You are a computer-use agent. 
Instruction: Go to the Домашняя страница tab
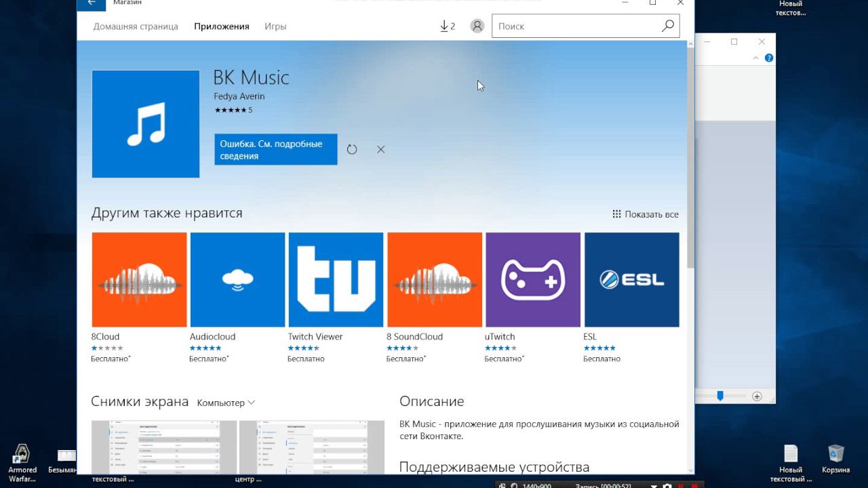coord(136,26)
